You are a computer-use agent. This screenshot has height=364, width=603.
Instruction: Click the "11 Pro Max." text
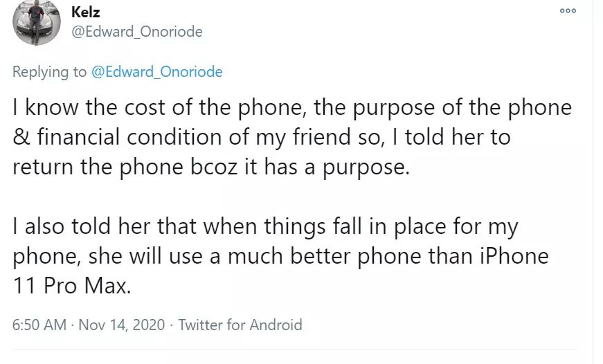pos(72,286)
